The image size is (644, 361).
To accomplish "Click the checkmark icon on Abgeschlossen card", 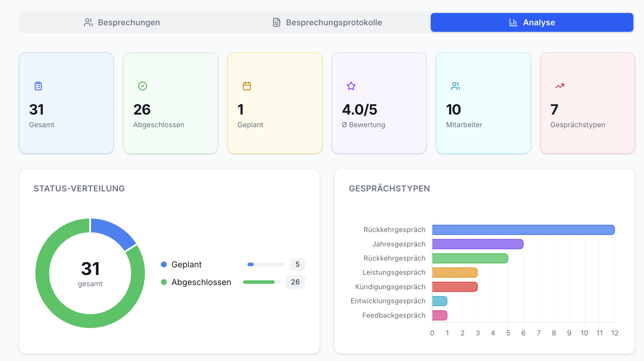I will (143, 86).
